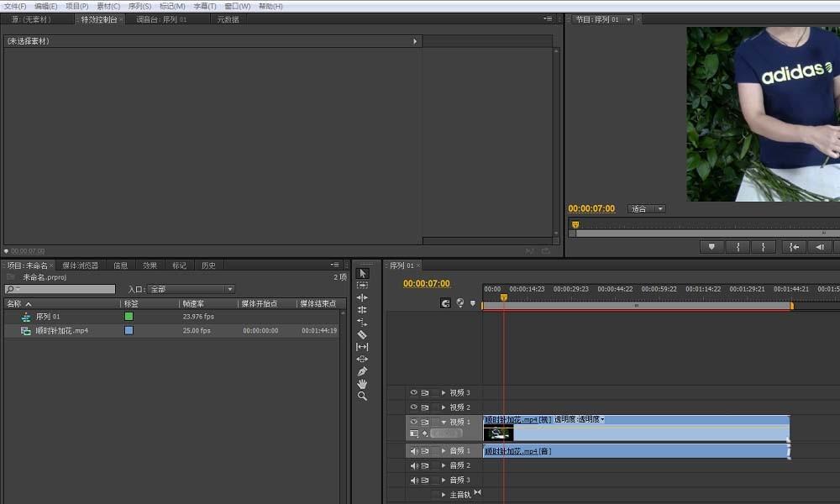Screen dimensions: 840x504
Task: Switch to the 媒体浏览器 tab
Action: (x=81, y=265)
